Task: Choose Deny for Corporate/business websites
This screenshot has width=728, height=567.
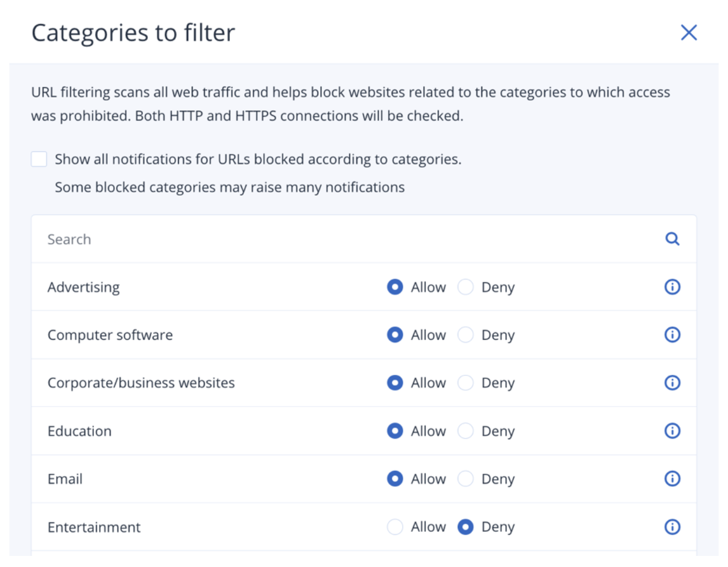Action: pyautogui.click(x=465, y=383)
